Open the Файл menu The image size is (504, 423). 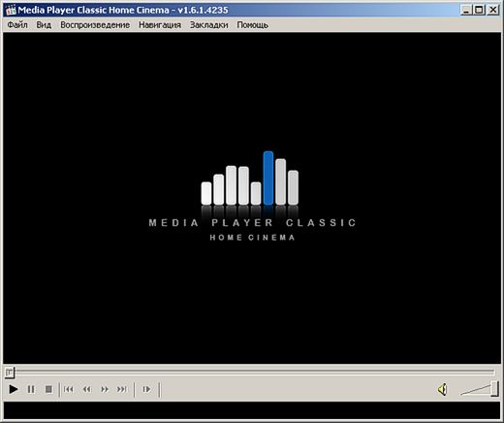[x=17, y=25]
